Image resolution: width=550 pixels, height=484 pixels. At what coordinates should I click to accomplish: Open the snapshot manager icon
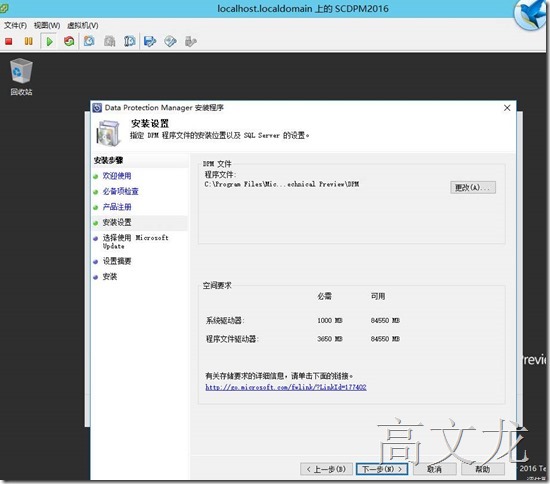click(129, 41)
